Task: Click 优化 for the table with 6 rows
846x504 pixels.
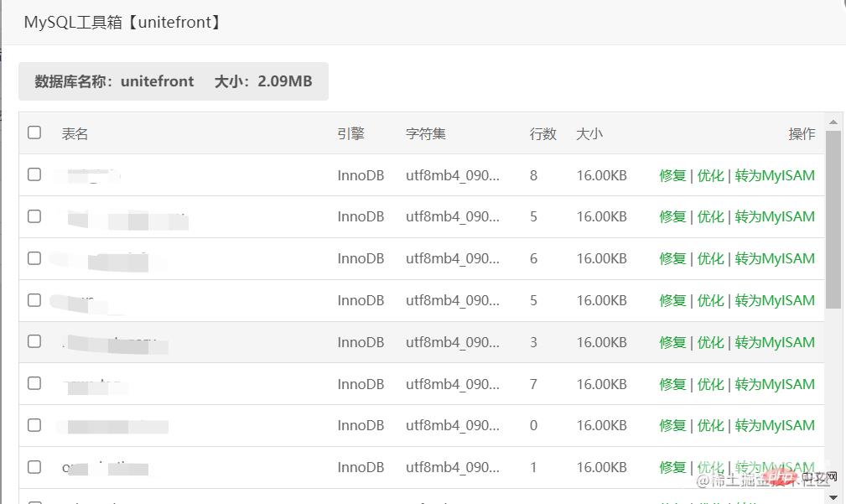Action: coord(710,258)
